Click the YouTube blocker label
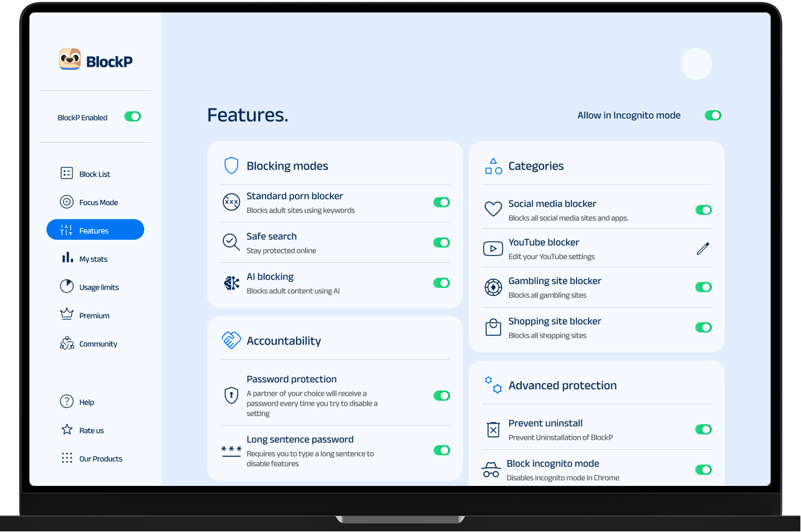Viewport: 801px width, 532px height. pyautogui.click(x=544, y=242)
